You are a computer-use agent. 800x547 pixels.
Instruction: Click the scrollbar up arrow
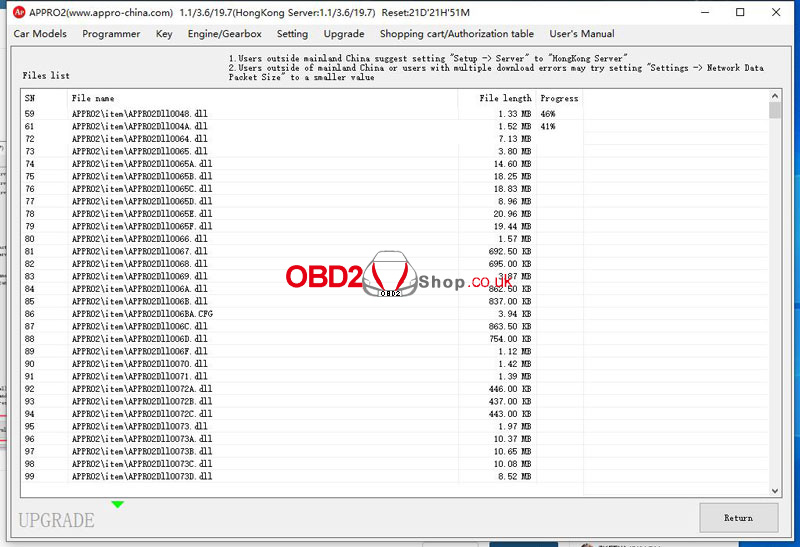[x=774, y=97]
